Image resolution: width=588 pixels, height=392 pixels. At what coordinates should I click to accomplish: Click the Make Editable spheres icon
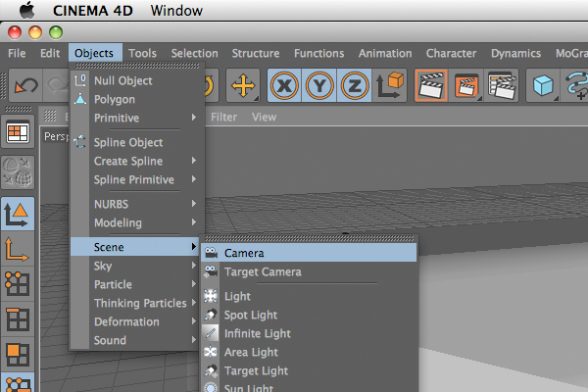18,172
